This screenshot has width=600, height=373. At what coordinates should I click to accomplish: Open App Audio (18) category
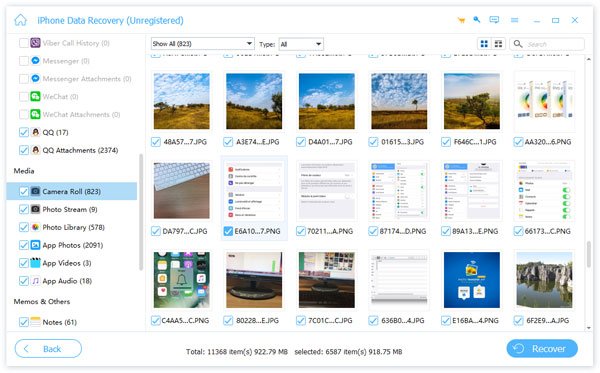click(x=67, y=281)
